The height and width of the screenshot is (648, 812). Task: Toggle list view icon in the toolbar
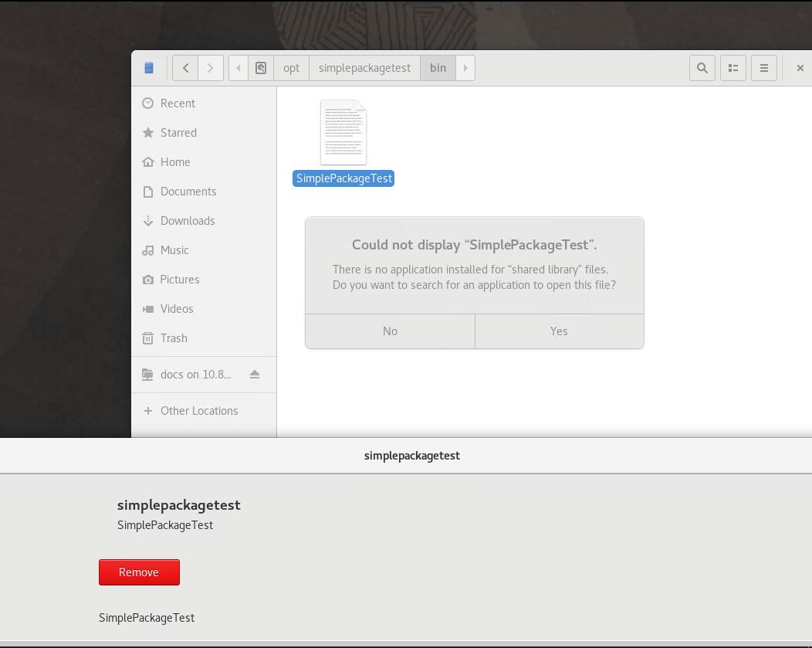pos(732,68)
